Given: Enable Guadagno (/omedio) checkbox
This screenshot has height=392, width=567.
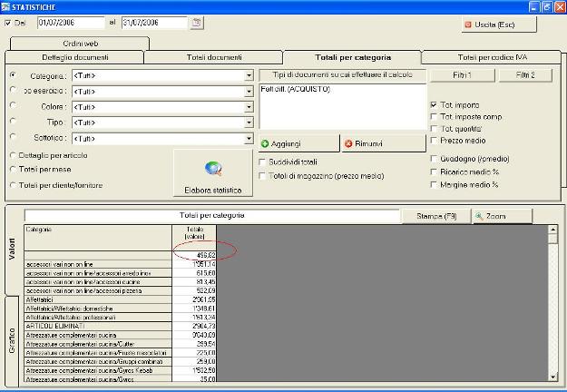Looking at the screenshot, I should (x=434, y=159).
